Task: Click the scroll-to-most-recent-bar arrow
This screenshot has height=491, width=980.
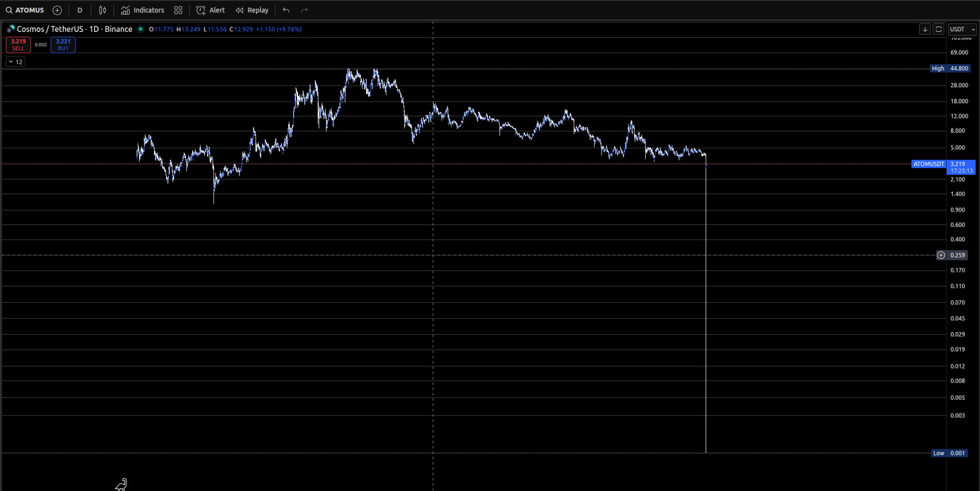Action: (x=925, y=29)
